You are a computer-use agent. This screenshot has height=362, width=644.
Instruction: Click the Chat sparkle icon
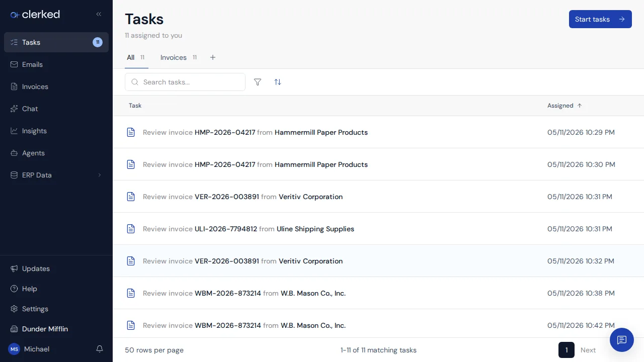[x=14, y=109]
